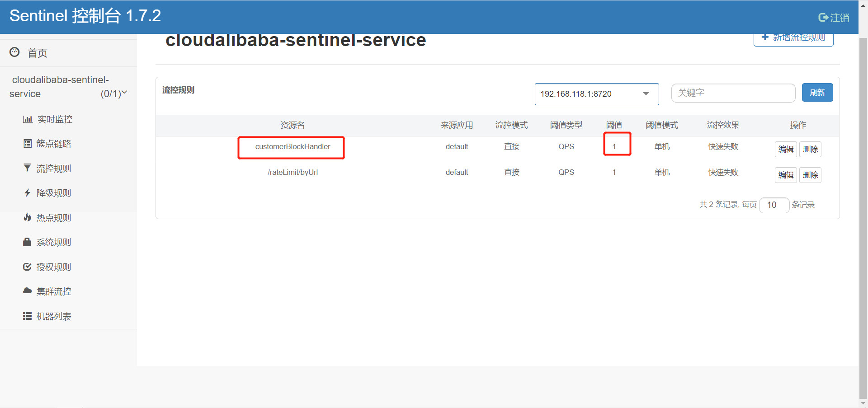Click QPS in the customerBlockHandler row
The height and width of the screenshot is (408, 868).
pyautogui.click(x=566, y=146)
